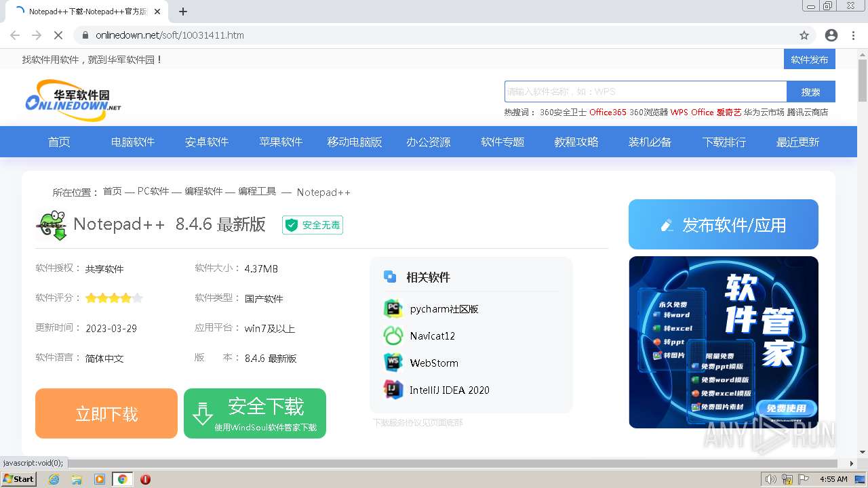Open the 办公资源 navigation item
This screenshot has width=868, height=488.
(429, 142)
